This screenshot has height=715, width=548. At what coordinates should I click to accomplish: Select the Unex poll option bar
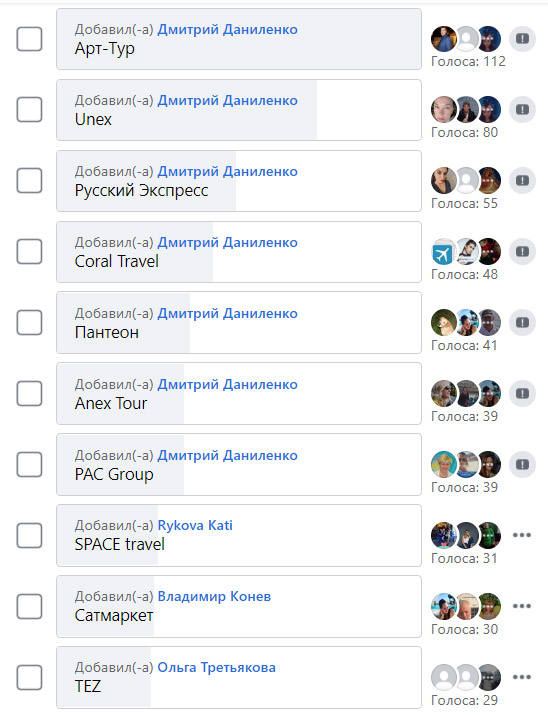tap(239, 110)
